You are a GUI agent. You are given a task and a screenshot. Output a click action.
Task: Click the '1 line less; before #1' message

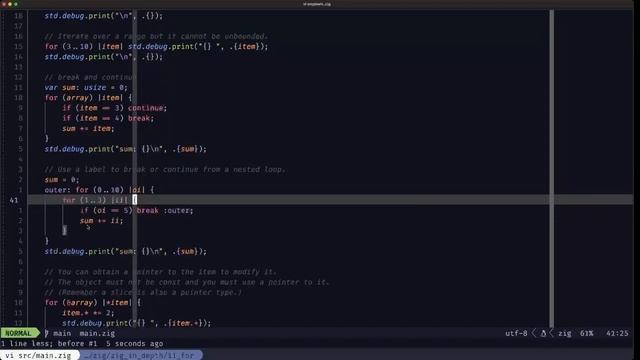[49, 344]
